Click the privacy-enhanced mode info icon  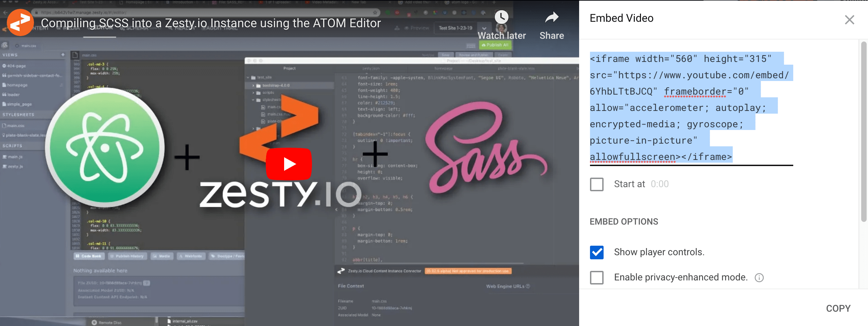(759, 278)
